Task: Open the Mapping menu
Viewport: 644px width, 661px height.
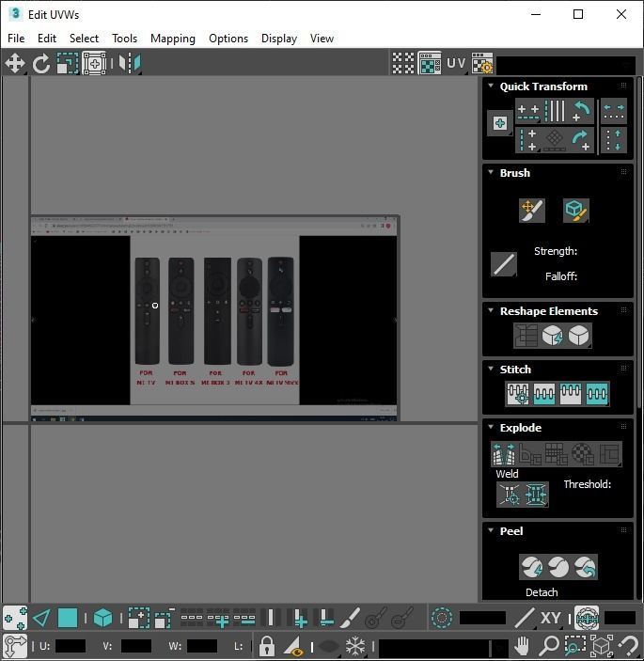Action: point(173,39)
